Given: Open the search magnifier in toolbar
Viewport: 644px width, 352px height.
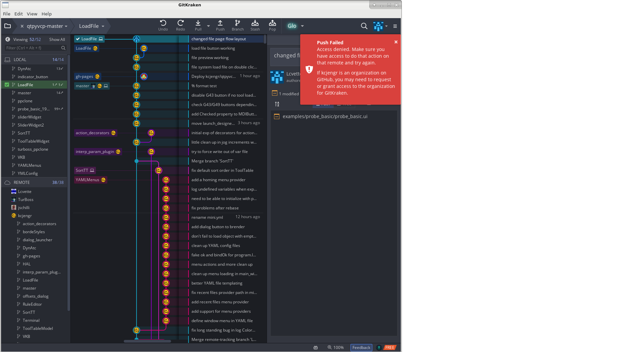Looking at the screenshot, I should (364, 26).
